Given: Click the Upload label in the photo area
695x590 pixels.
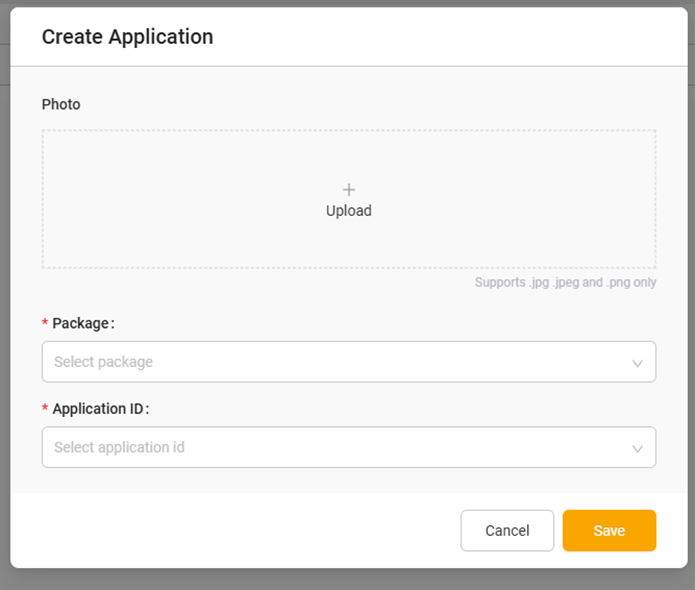Looking at the screenshot, I should 349,211.
